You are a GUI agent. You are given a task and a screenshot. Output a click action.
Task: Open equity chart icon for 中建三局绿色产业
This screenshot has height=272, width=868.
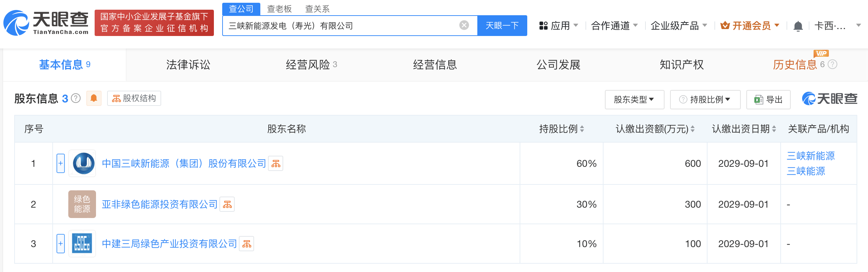[x=247, y=244]
